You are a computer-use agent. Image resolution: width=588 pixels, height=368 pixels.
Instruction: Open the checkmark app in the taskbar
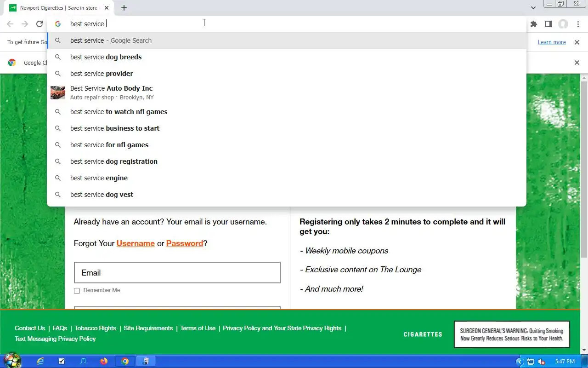coord(62,362)
